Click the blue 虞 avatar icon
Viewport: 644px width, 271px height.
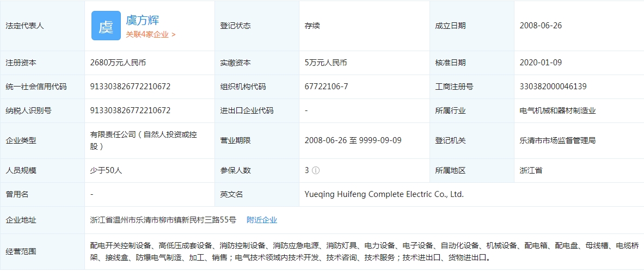[106, 26]
